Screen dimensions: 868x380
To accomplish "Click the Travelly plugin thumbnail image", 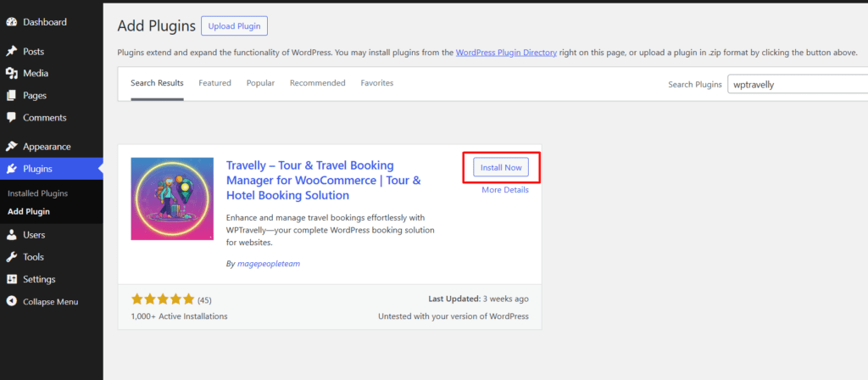I will tap(172, 198).
